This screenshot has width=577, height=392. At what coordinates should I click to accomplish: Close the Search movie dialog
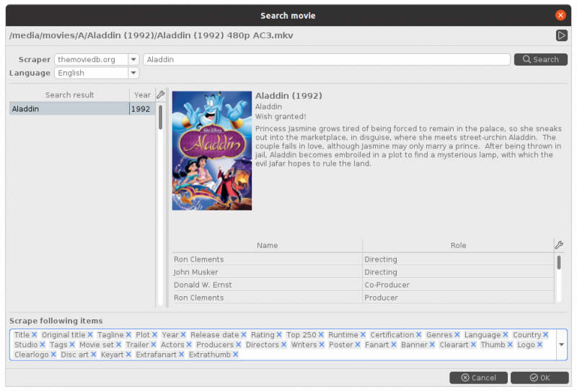[560, 15]
